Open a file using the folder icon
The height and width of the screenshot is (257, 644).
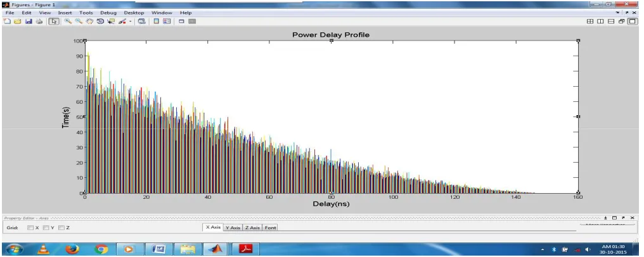(17, 22)
